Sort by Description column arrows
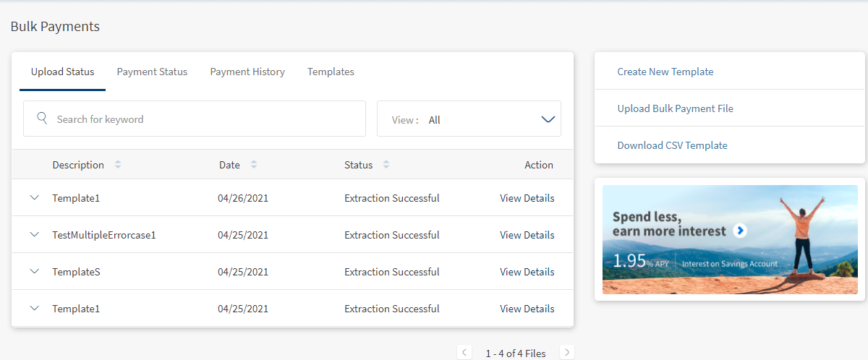Viewport: 868px width, 360px height. (118, 165)
